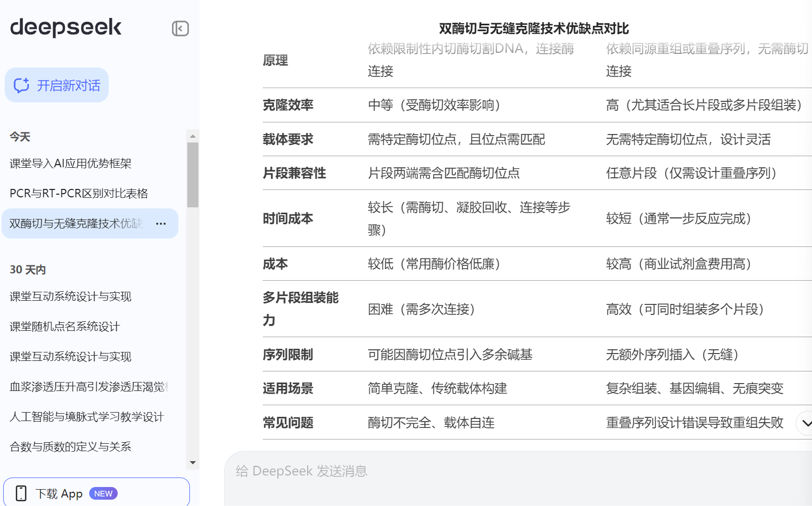Select the 双酶切与无缝克隆技术 chat
The width and height of the screenshot is (812, 506).
76,224
